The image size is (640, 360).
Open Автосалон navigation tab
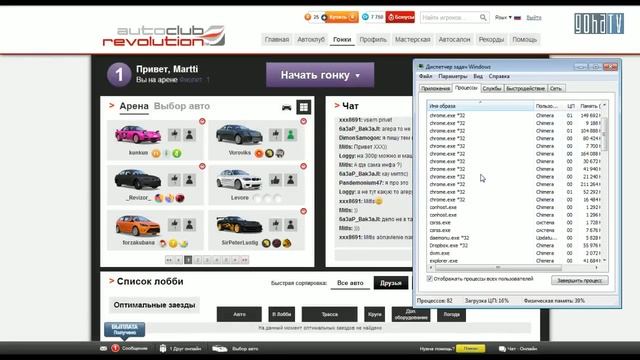pos(454,40)
